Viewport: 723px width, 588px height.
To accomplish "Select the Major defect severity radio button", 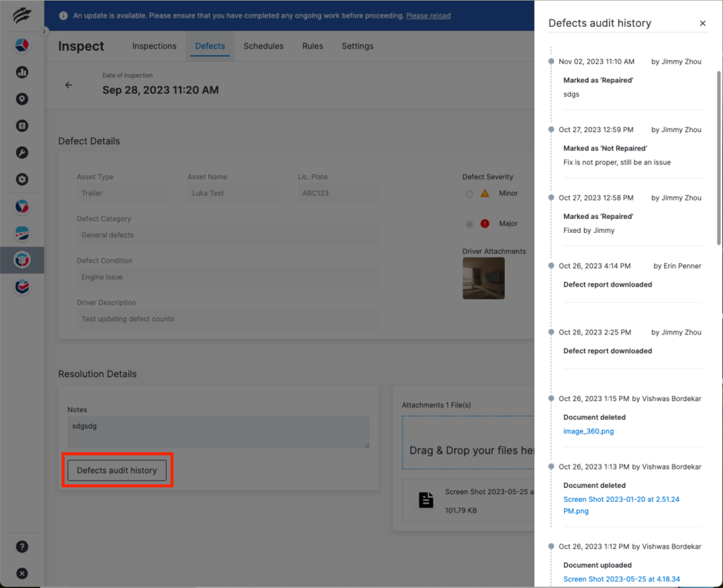I will click(469, 223).
